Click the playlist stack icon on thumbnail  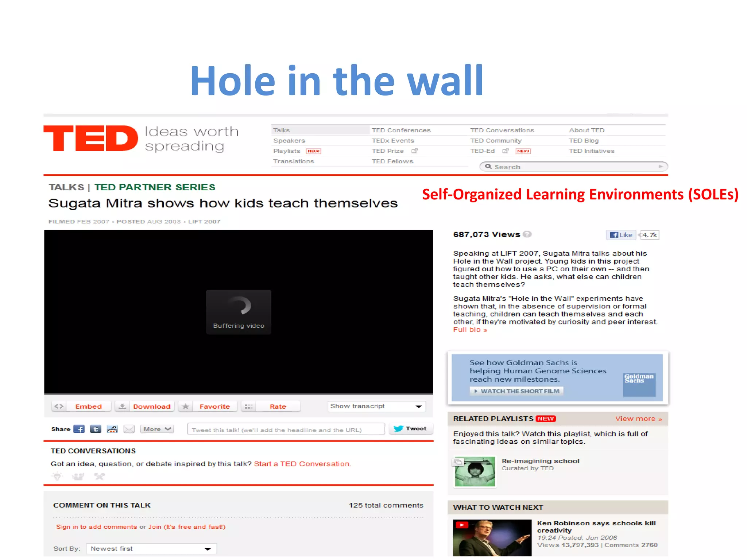[x=457, y=462]
